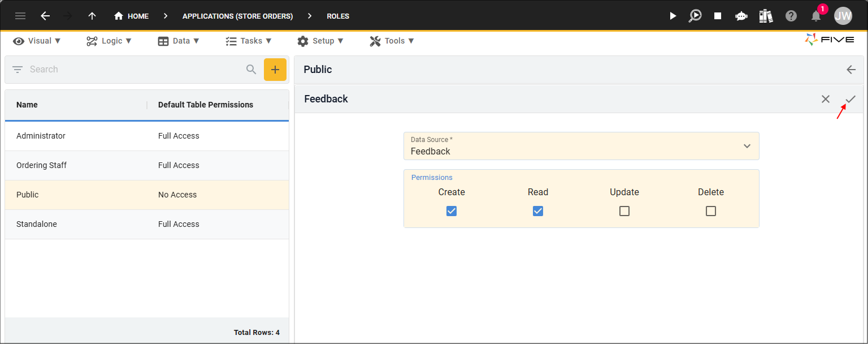The image size is (868, 344).
Task: Sort by Name column header
Action: pyautogui.click(x=27, y=105)
